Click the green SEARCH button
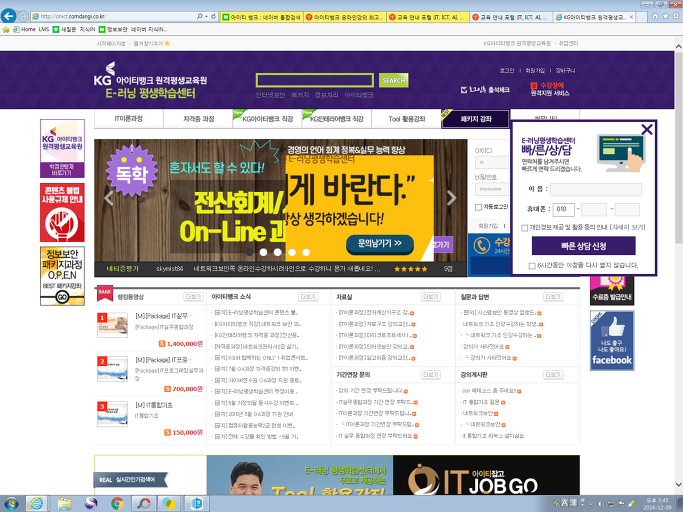683x512 pixels. (394, 81)
